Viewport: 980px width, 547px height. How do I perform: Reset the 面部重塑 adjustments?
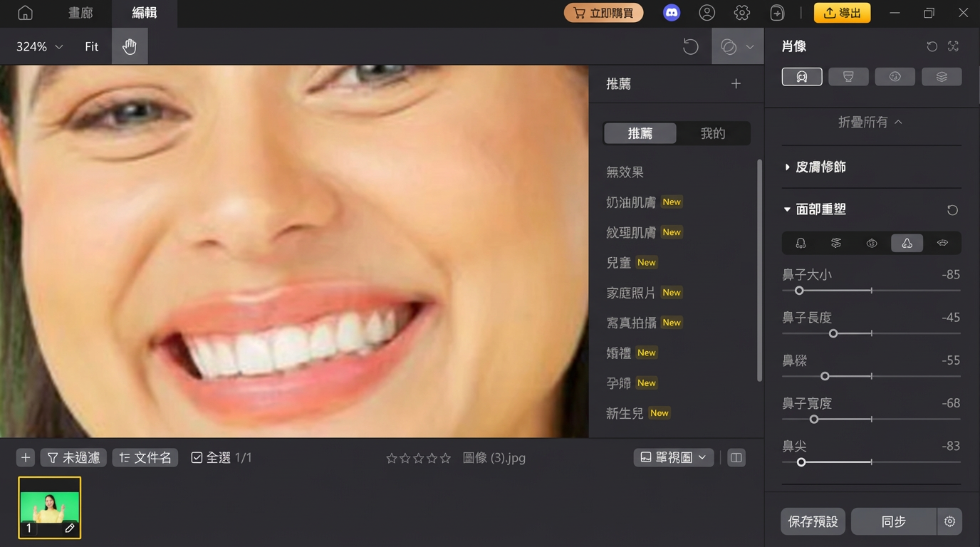click(952, 210)
